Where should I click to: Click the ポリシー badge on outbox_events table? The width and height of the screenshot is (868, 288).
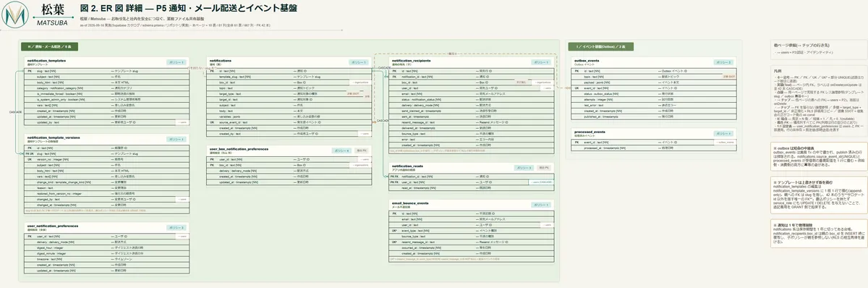click(x=724, y=62)
